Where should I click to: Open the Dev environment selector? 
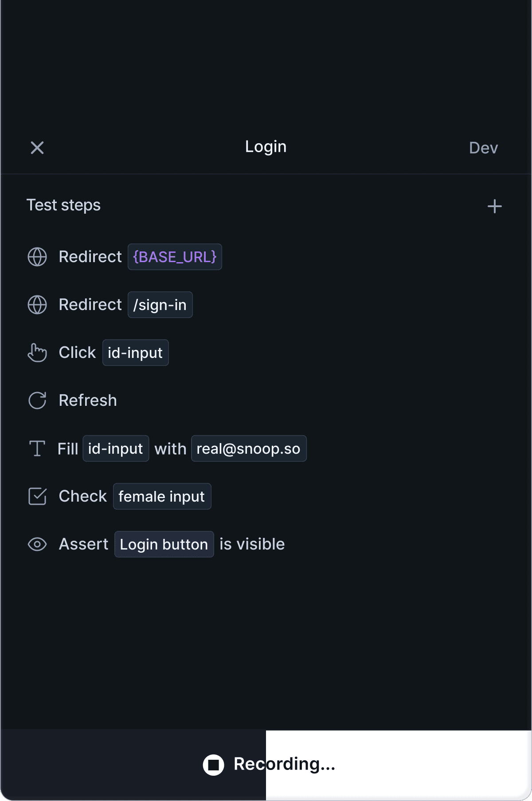(x=484, y=148)
